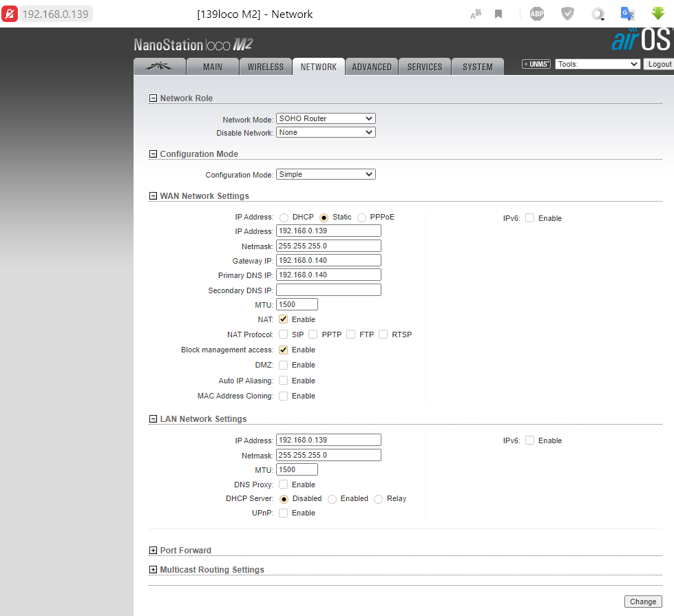Bookmark this page with the bookmark icon
This screenshot has width=674, height=616.
pos(498,14)
